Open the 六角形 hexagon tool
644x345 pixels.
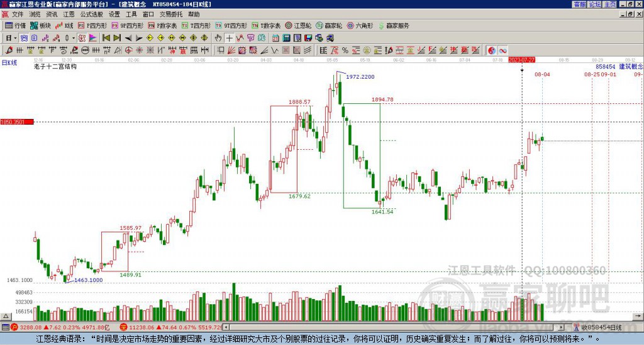click(x=360, y=25)
